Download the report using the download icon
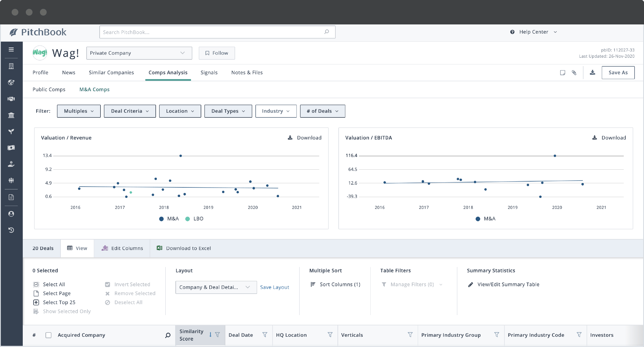644x347 pixels. click(x=592, y=72)
